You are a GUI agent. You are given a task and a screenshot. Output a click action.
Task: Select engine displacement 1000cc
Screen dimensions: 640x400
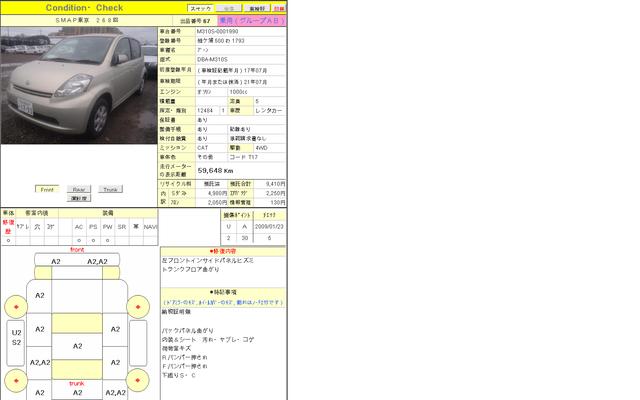coord(238,92)
